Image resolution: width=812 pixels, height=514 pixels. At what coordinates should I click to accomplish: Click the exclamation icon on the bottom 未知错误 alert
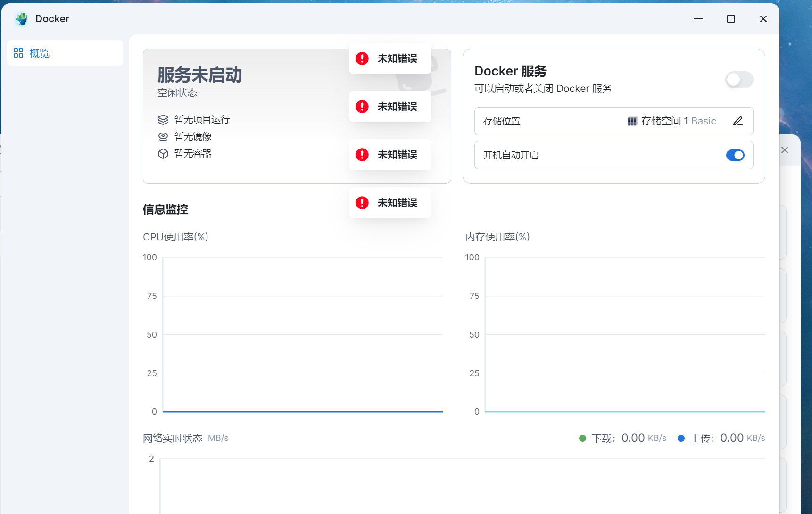pyautogui.click(x=361, y=203)
